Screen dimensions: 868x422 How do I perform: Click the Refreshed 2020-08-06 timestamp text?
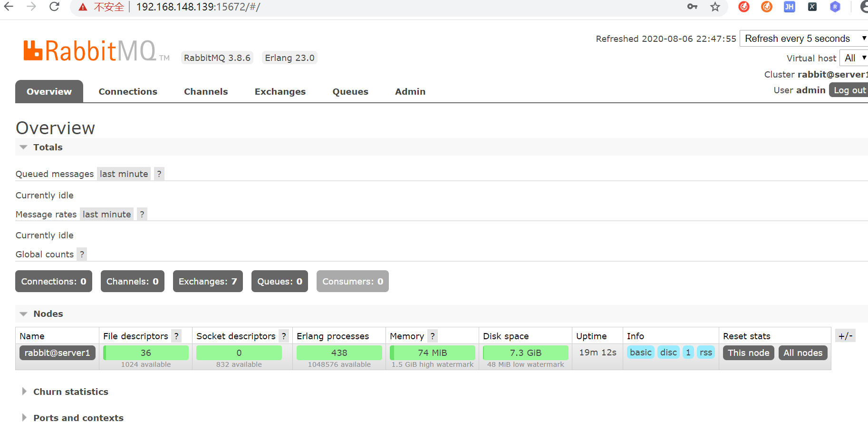(666, 39)
